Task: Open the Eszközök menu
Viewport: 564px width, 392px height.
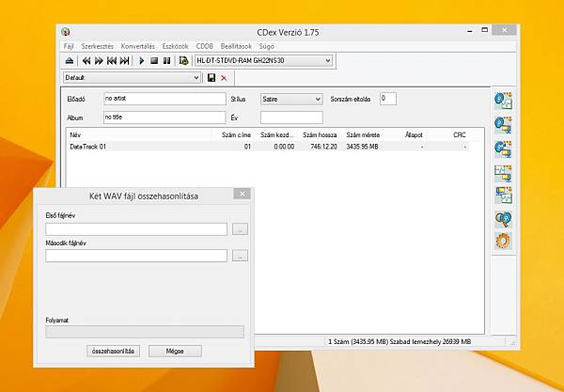Action: tap(175, 46)
